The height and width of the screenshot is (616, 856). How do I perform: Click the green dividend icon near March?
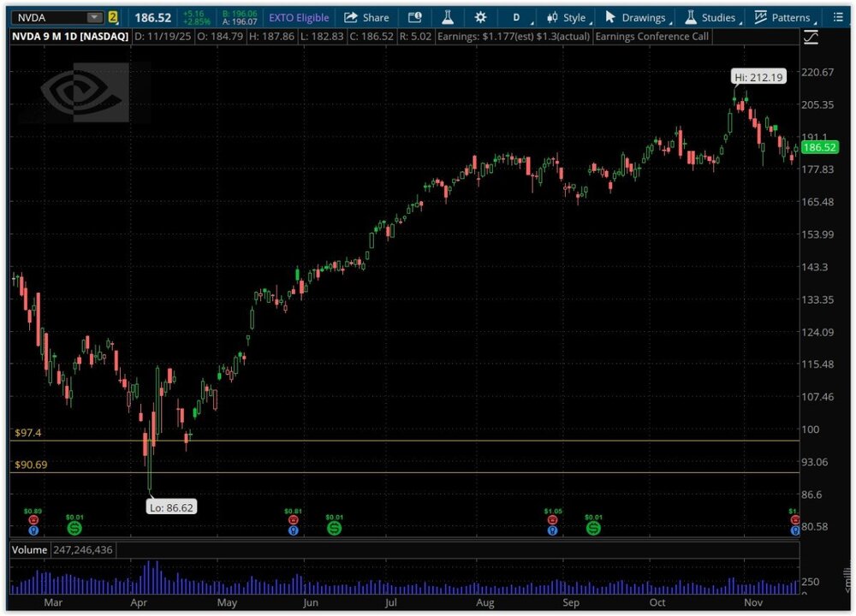click(74, 528)
